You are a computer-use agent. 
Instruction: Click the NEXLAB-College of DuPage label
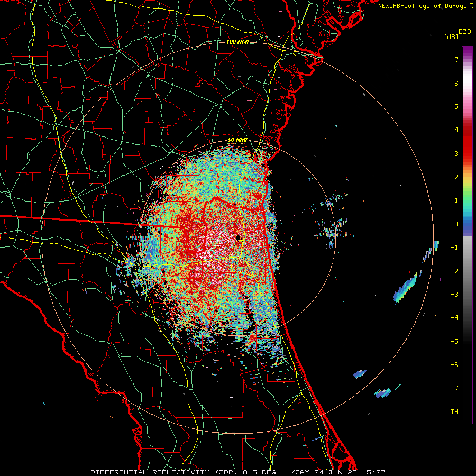click(x=423, y=6)
